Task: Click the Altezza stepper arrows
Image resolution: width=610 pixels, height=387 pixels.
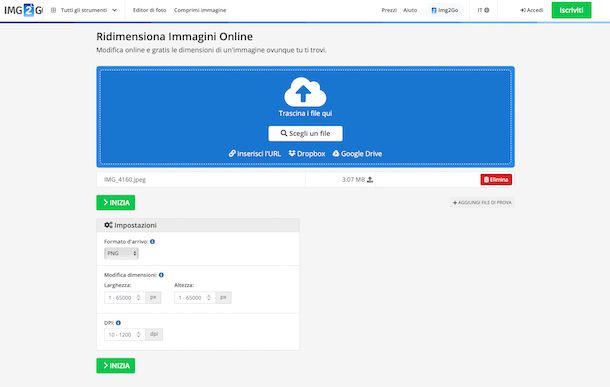Action: [209, 298]
